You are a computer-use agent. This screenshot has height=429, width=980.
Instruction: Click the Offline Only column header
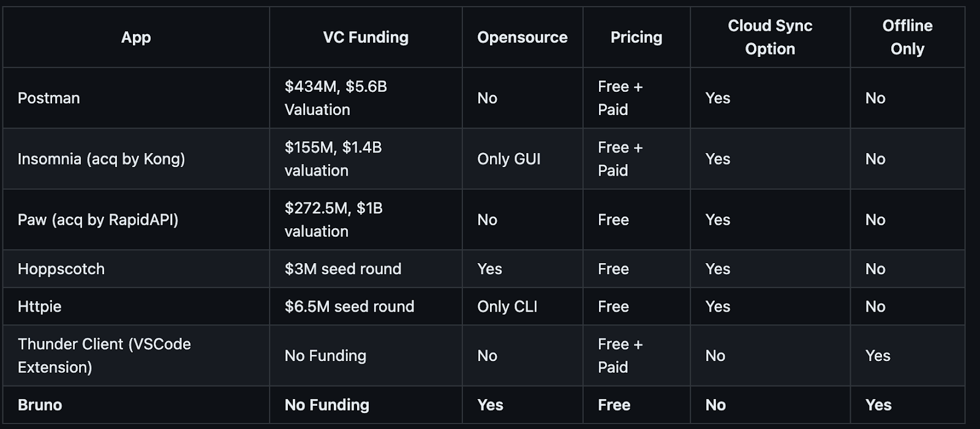coord(907,37)
